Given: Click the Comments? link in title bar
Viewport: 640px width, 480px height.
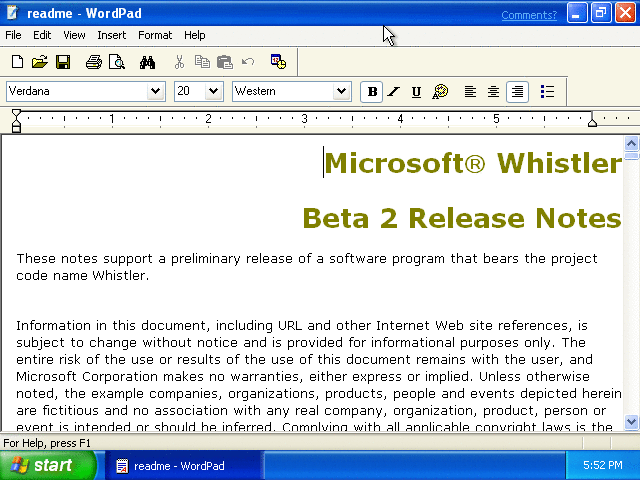Looking at the screenshot, I should (x=529, y=15).
